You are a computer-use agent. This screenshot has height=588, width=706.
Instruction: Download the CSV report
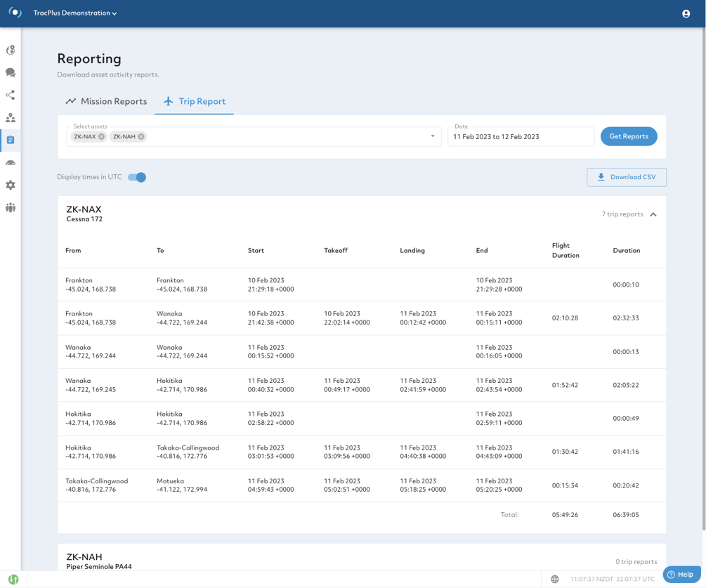click(626, 177)
